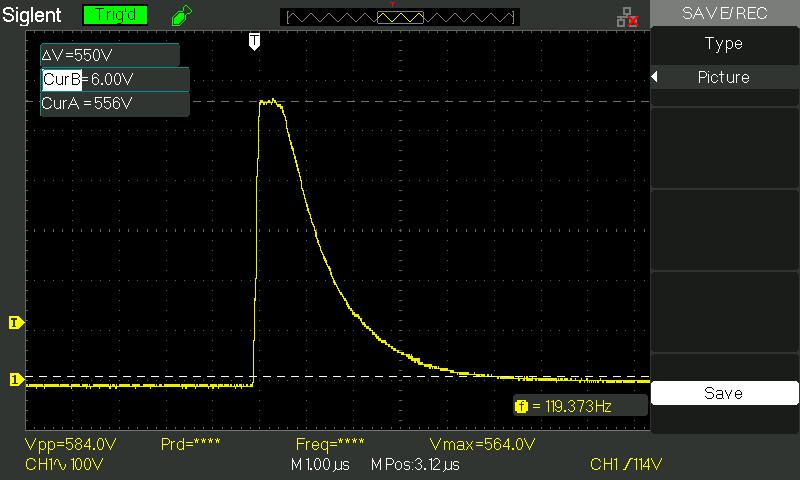
Task: Click the yellow waveform peak
Action: pos(270,102)
